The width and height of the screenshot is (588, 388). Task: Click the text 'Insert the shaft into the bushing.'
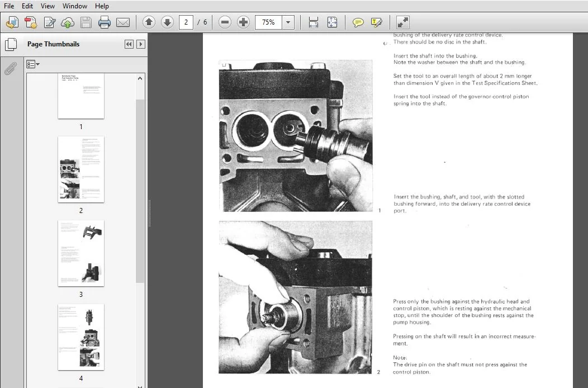tap(435, 55)
